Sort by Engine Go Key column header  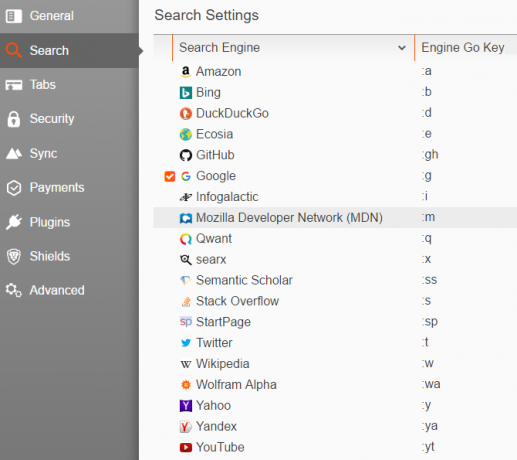(x=463, y=48)
